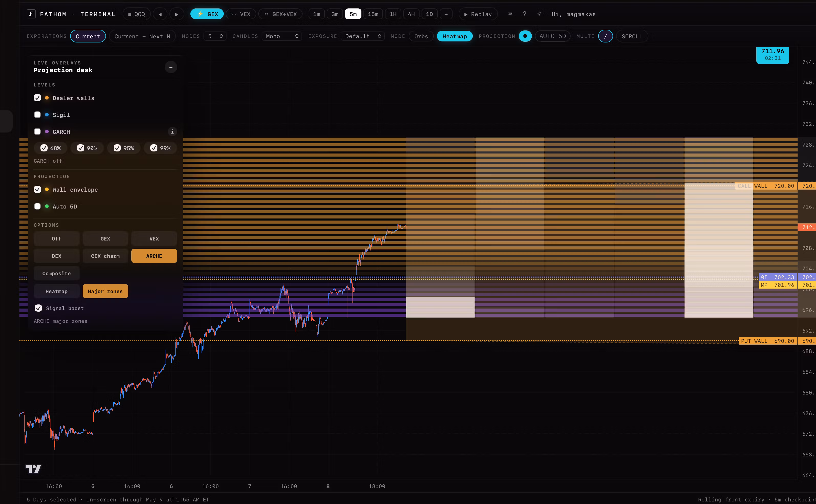Click the 'Hi, magmaxas' greeting
The width and height of the screenshot is (816, 504).
[x=574, y=14]
